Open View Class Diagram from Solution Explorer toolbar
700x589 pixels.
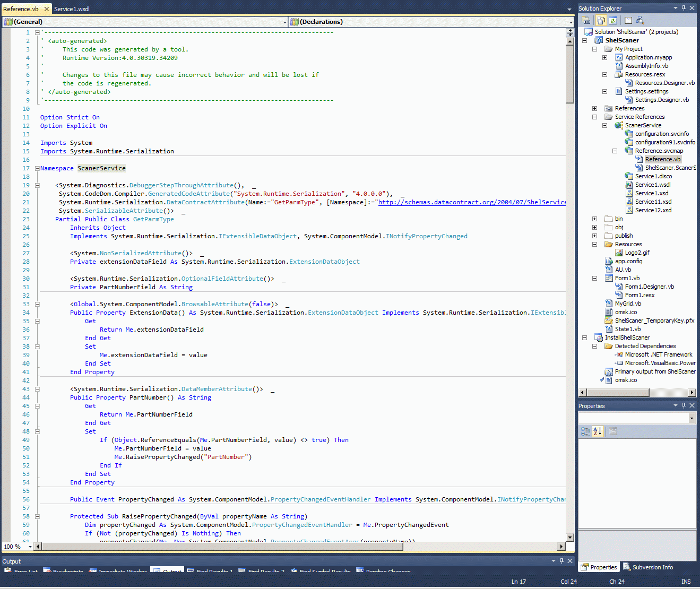click(640, 20)
